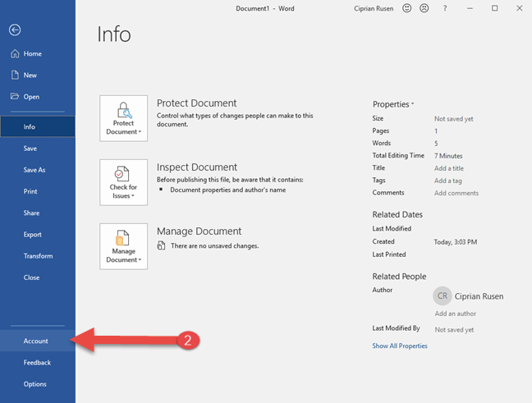Image resolution: width=532 pixels, height=403 pixels.
Task: Open the Save As menu item
Action: coord(38,170)
